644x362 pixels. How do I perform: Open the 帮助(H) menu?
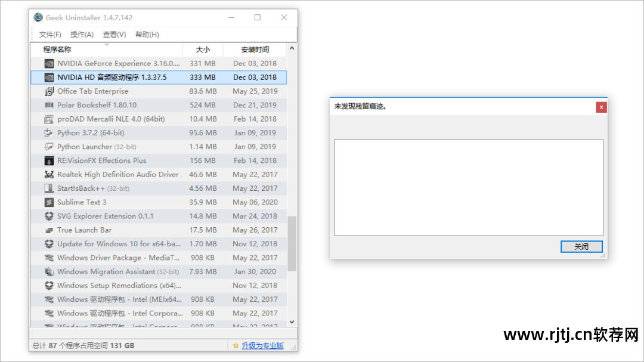click(x=147, y=35)
